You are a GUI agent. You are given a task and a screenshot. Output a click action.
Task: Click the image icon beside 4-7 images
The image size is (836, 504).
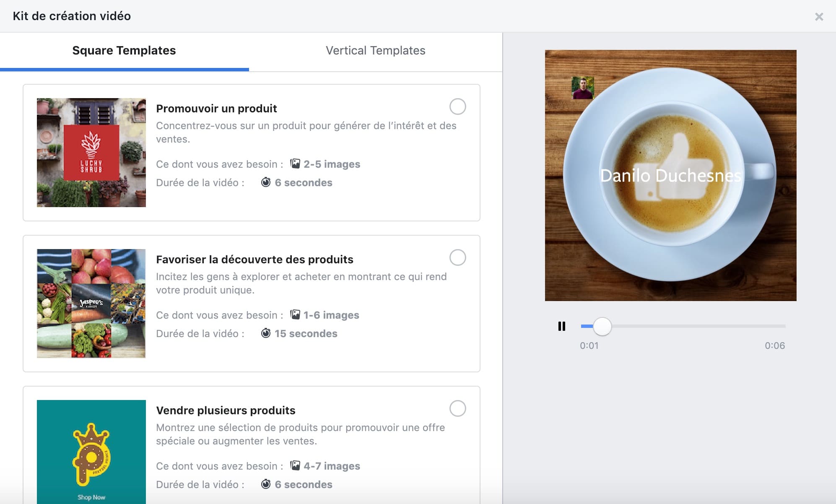(295, 465)
